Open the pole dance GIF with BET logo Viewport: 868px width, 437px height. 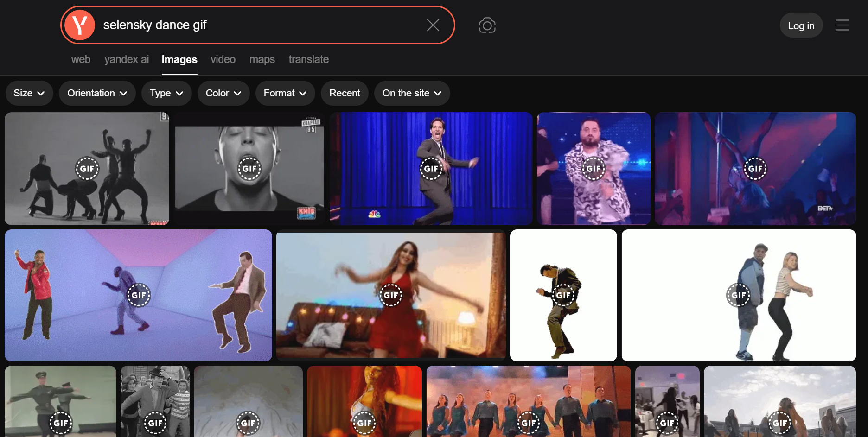tap(755, 169)
